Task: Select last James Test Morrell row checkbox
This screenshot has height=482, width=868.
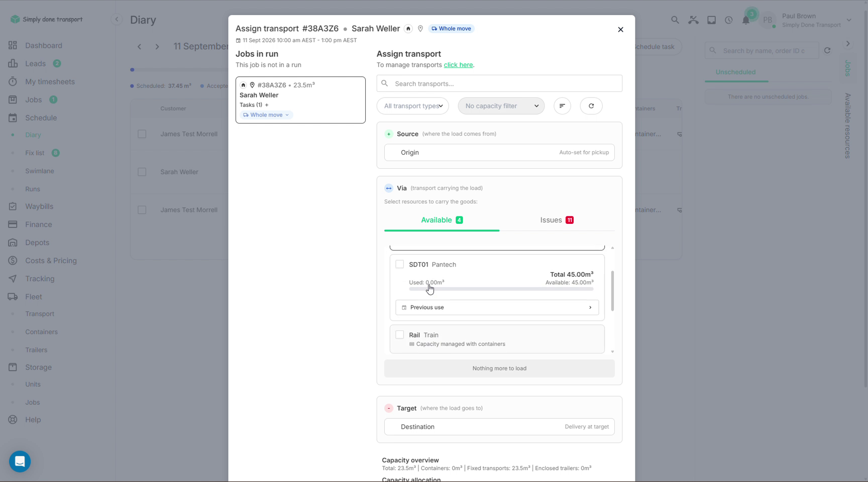Action: [142, 210]
